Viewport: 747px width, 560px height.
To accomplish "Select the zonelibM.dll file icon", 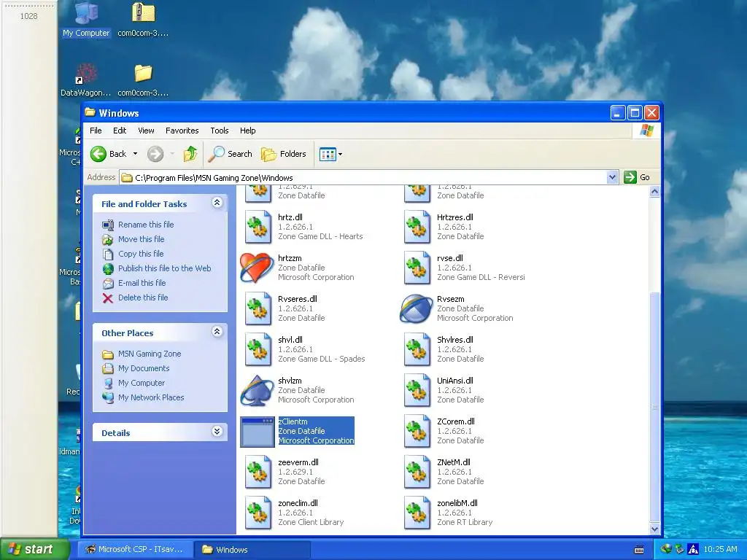I will click(417, 513).
